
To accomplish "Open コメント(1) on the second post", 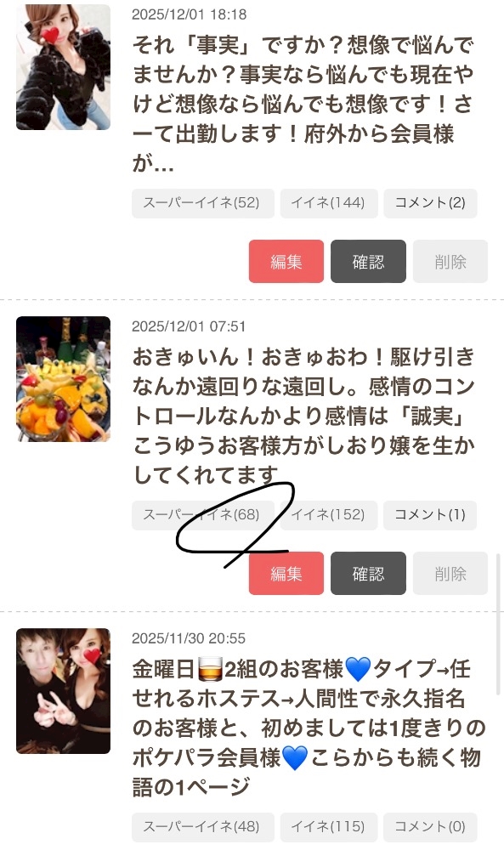I will tap(430, 515).
